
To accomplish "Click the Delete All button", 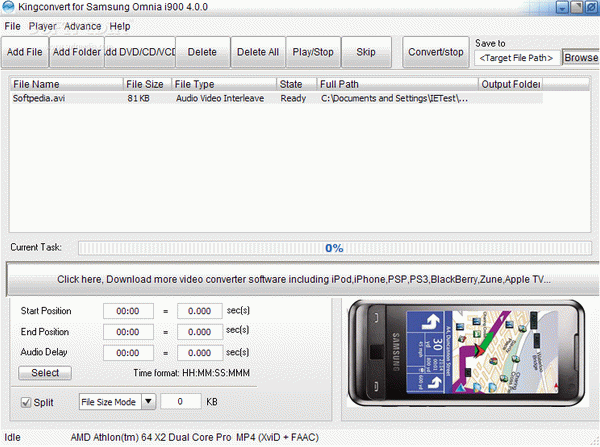I will coord(258,52).
